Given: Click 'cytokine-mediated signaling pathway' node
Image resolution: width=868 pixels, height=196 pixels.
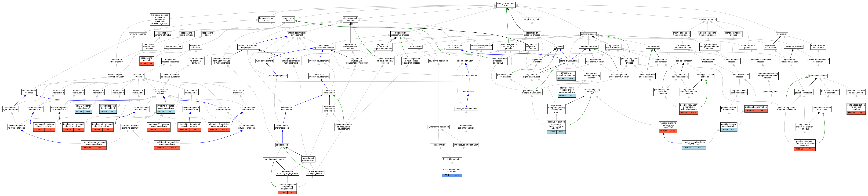Looking at the screenshot, I should (166, 109).
